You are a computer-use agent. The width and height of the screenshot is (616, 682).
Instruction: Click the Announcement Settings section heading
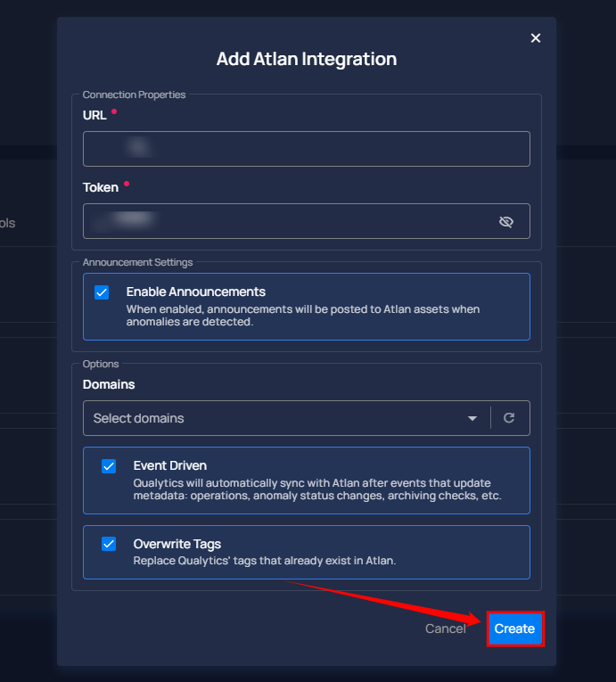pos(137,262)
